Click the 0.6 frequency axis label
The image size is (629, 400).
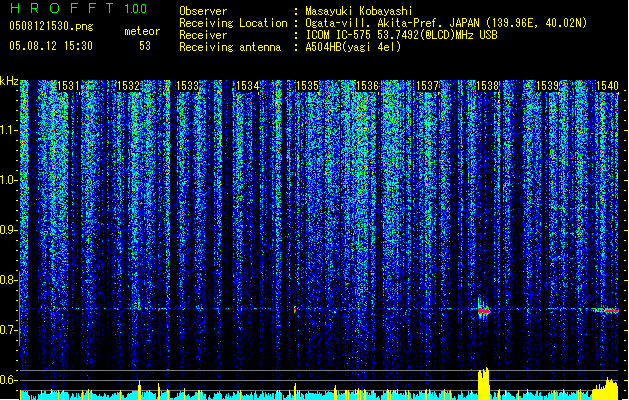tap(8, 380)
